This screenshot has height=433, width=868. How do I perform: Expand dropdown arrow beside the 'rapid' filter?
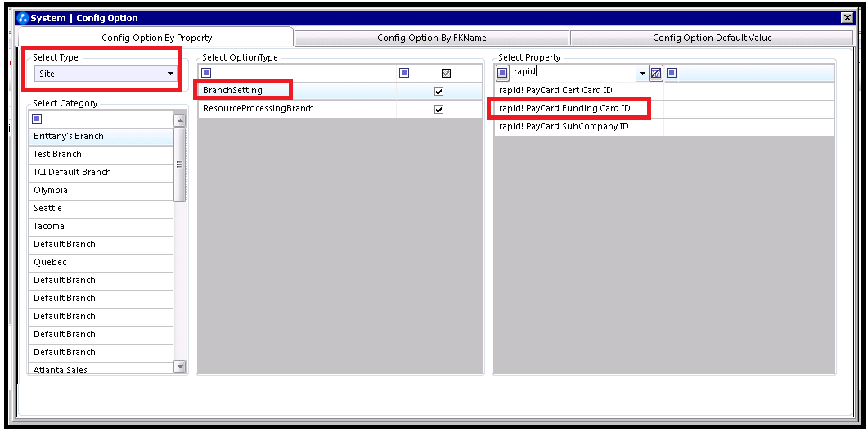[643, 73]
